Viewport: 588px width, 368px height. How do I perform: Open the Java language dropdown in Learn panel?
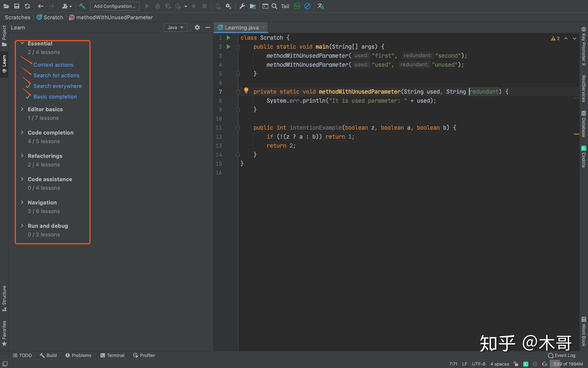pyautogui.click(x=175, y=28)
